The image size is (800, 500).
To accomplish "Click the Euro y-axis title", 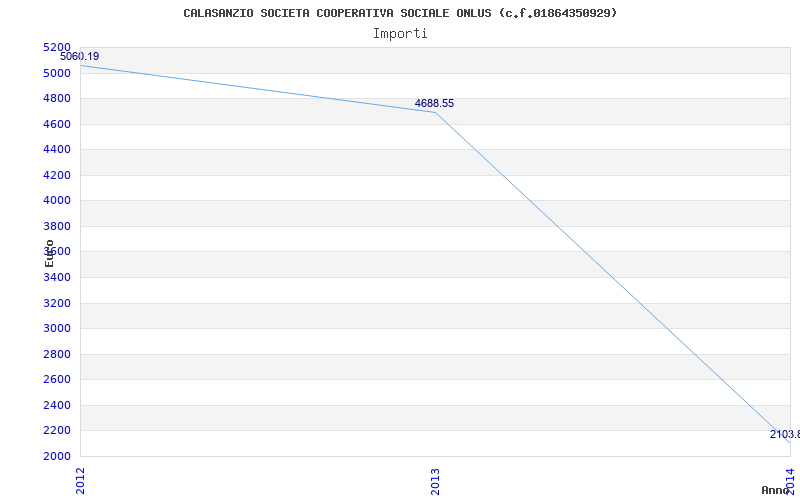I will pyautogui.click(x=49, y=253).
